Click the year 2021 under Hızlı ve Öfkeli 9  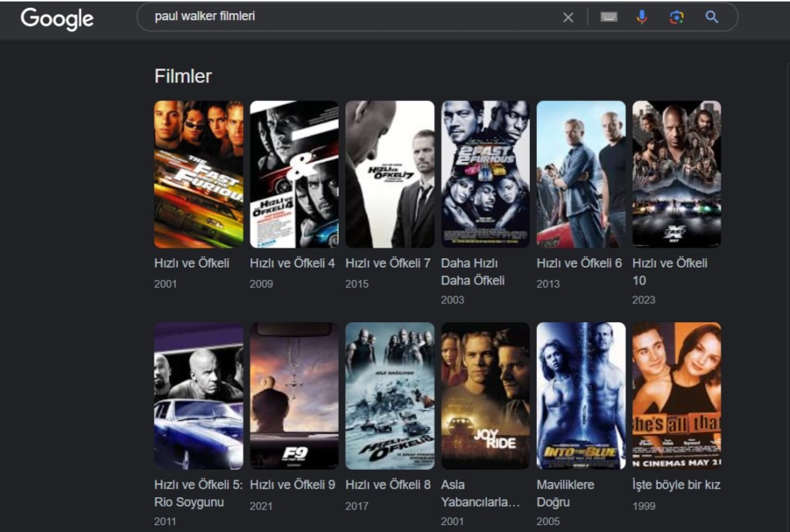[262, 506]
